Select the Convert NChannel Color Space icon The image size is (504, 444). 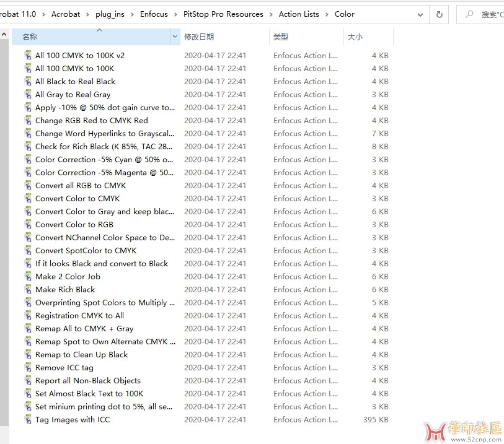(29, 237)
